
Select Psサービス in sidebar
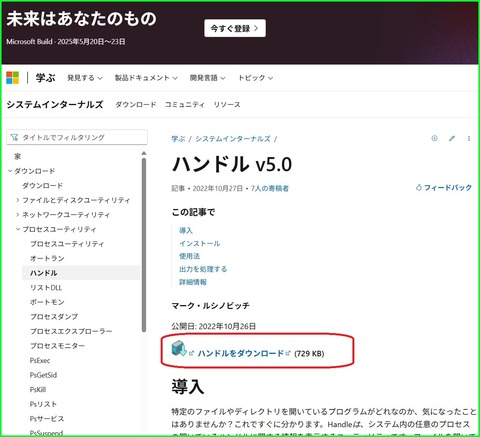[x=47, y=419]
